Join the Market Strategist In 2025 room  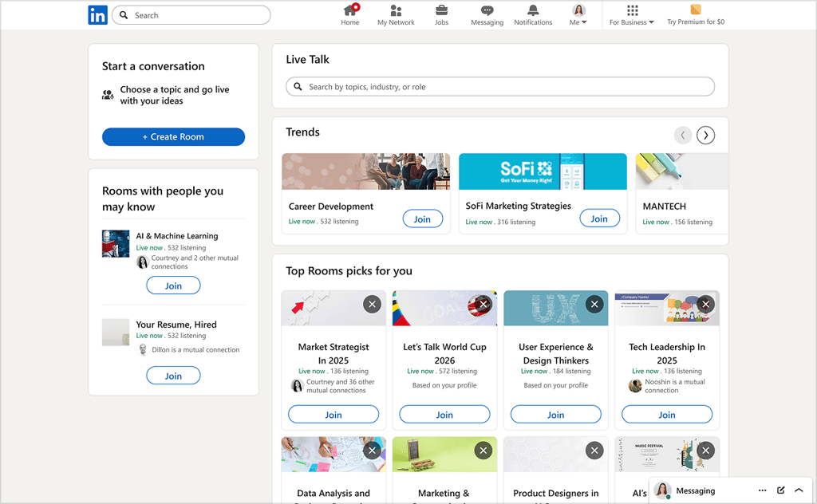click(x=334, y=415)
